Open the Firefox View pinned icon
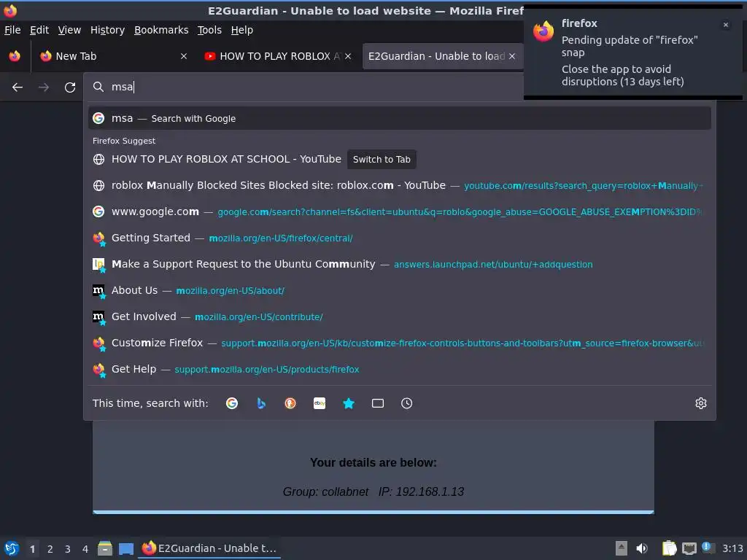 coord(15,56)
